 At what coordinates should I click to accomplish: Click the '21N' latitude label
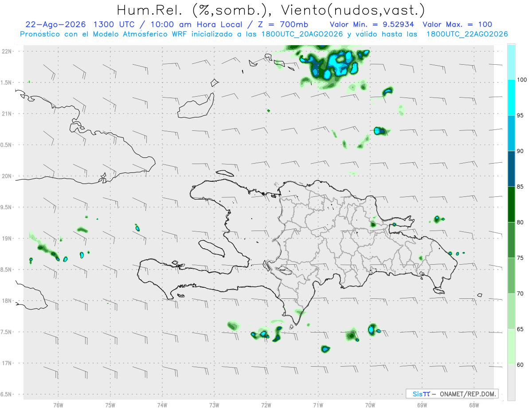click(x=7, y=114)
